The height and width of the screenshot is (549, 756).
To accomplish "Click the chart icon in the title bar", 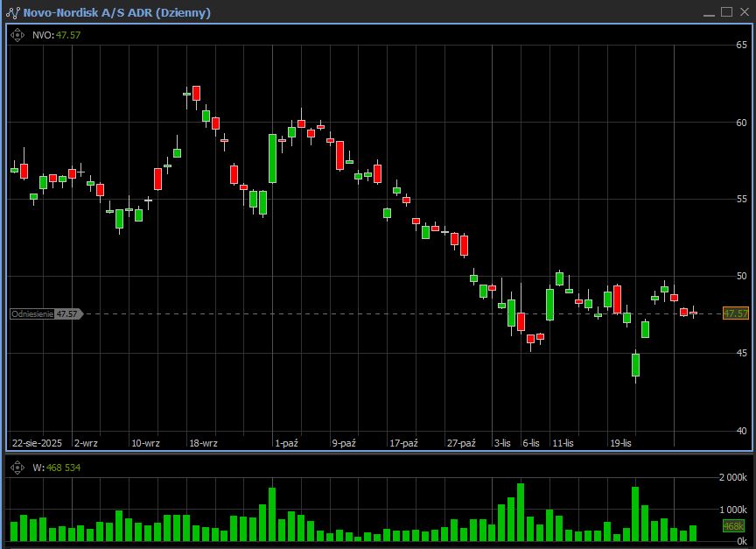I will pos(12,12).
